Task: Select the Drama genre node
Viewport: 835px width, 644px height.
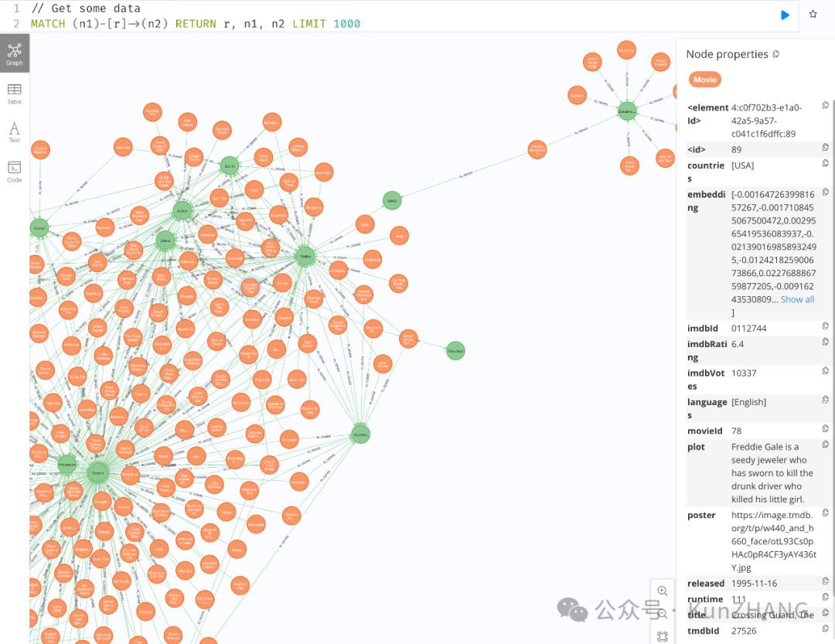Action: 97,473
